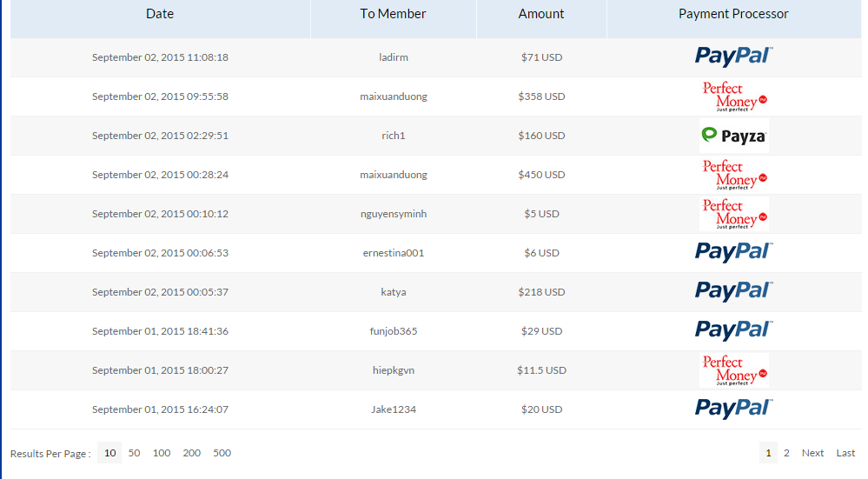This screenshot has height=479, width=868.
Task: Click Perfect Money logo in hiepkgvn's row
Action: 734,370
